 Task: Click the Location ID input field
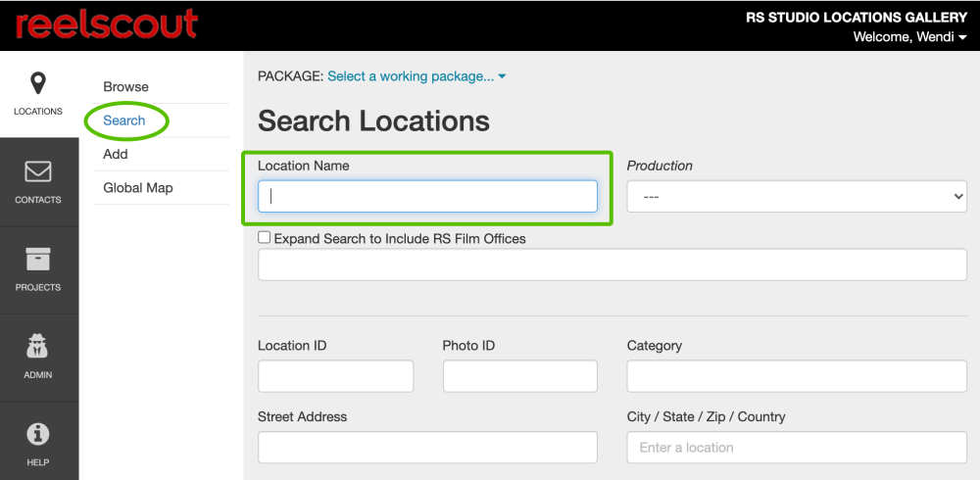[x=335, y=376]
